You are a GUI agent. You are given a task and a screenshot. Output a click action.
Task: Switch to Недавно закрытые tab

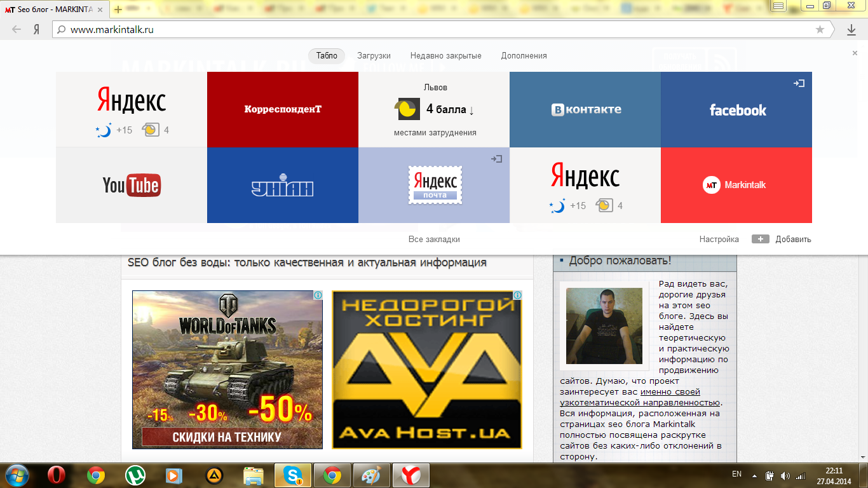coord(445,55)
